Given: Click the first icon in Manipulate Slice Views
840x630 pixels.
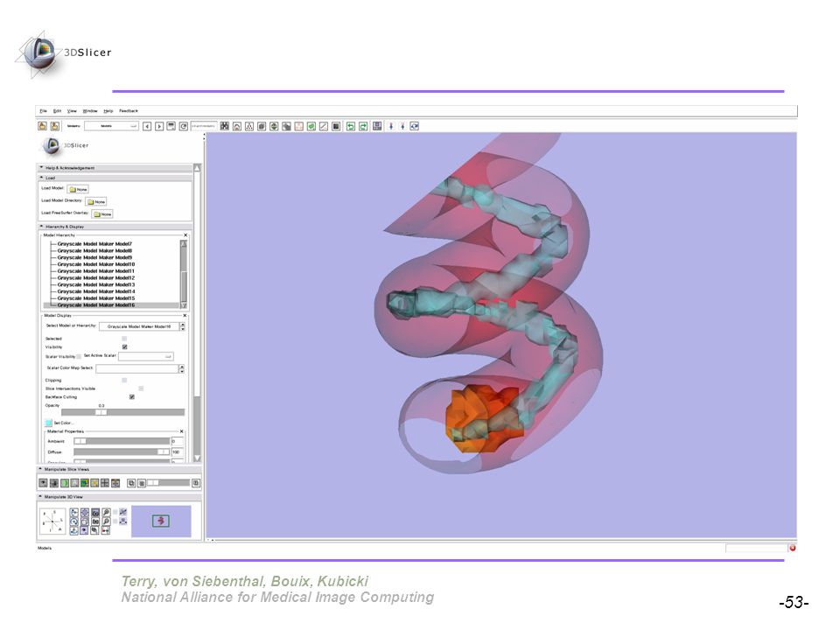Looking at the screenshot, I should (x=43, y=483).
